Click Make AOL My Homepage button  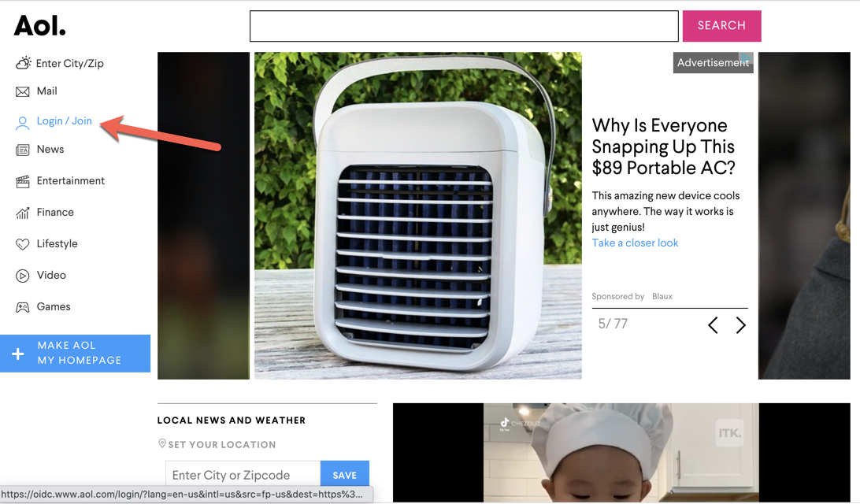click(x=75, y=353)
